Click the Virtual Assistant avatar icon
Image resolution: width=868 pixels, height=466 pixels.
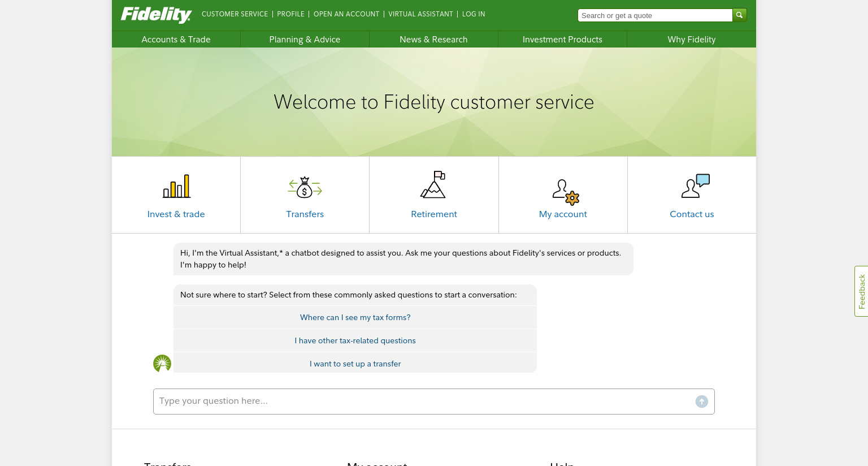tap(162, 363)
